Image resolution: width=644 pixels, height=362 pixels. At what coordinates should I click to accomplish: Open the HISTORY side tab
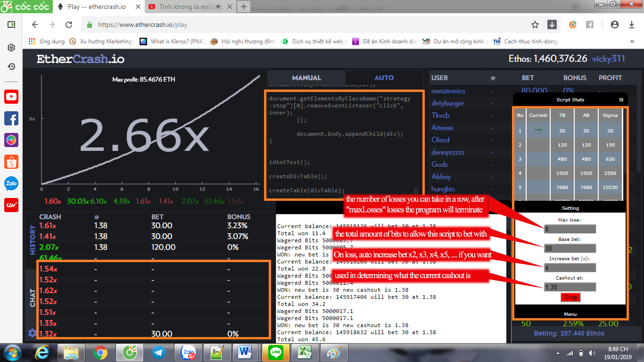pyautogui.click(x=33, y=240)
